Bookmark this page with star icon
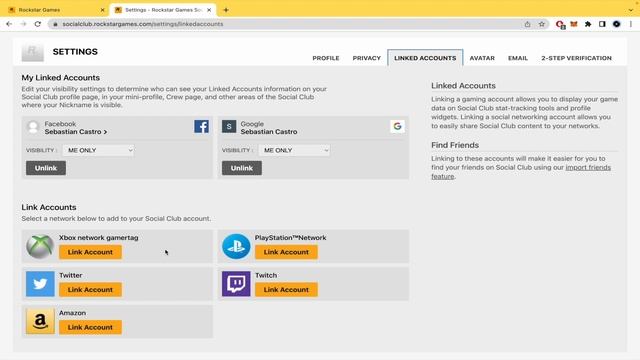The height and width of the screenshot is (360, 640). pyautogui.click(x=542, y=24)
